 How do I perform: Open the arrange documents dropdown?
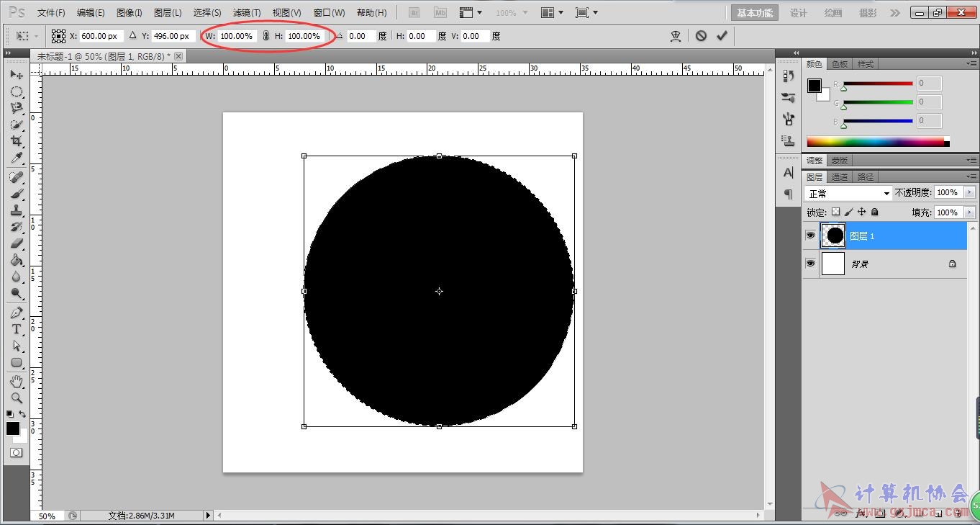[552, 13]
